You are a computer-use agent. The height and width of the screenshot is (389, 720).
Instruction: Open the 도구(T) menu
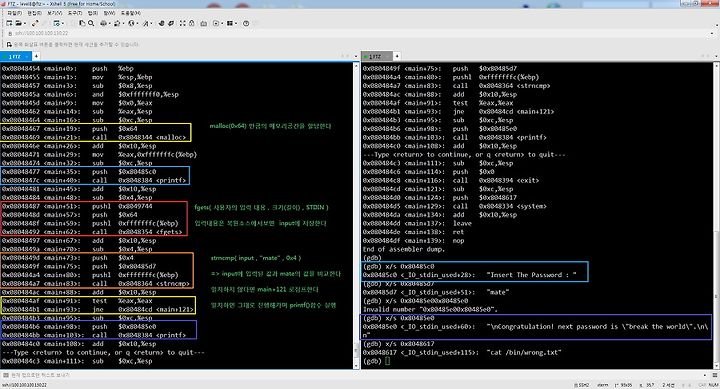coord(75,13)
